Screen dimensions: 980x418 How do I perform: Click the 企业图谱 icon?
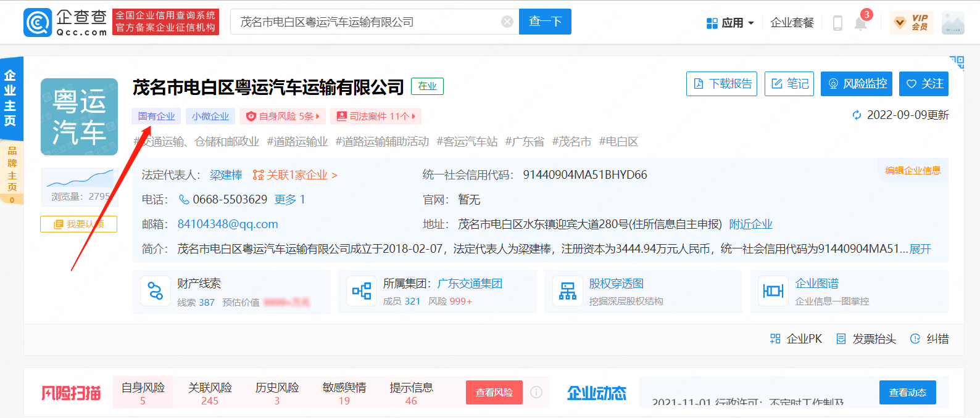tap(773, 292)
